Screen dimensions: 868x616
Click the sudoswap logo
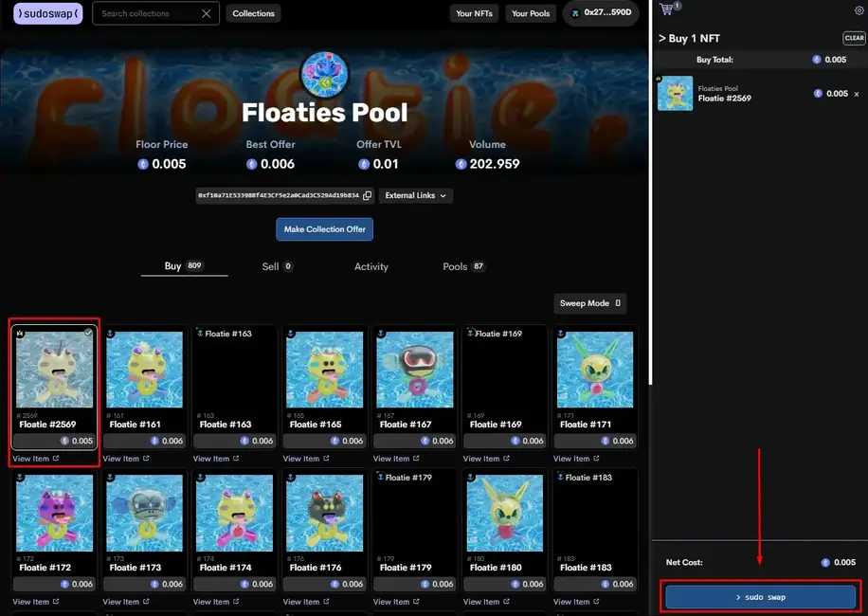coord(48,13)
